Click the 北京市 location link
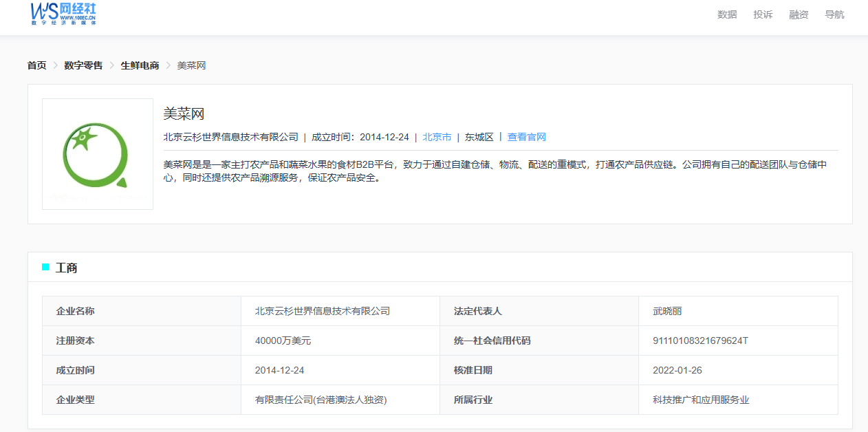868x432 pixels. click(437, 137)
